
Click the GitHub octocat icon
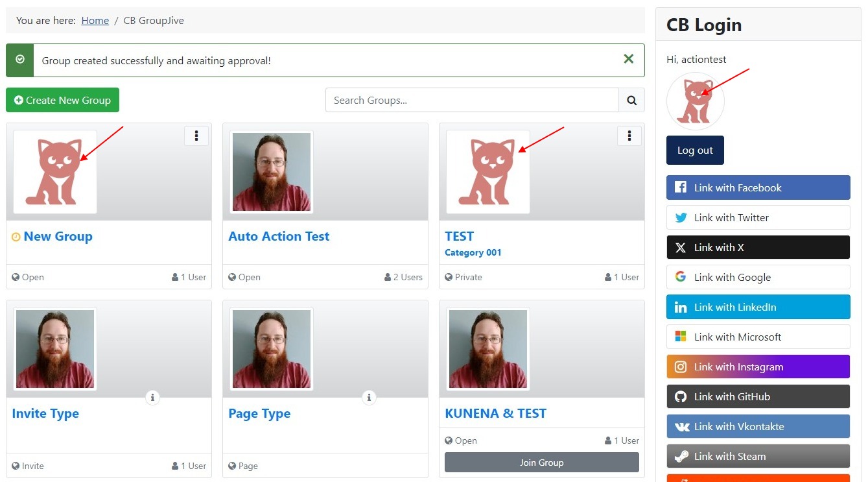pos(681,396)
